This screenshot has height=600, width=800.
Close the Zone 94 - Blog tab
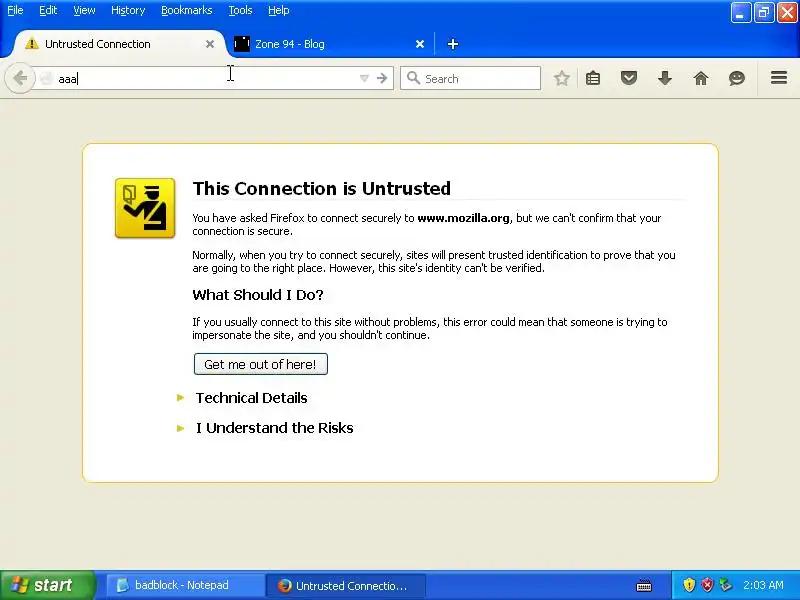(x=420, y=44)
